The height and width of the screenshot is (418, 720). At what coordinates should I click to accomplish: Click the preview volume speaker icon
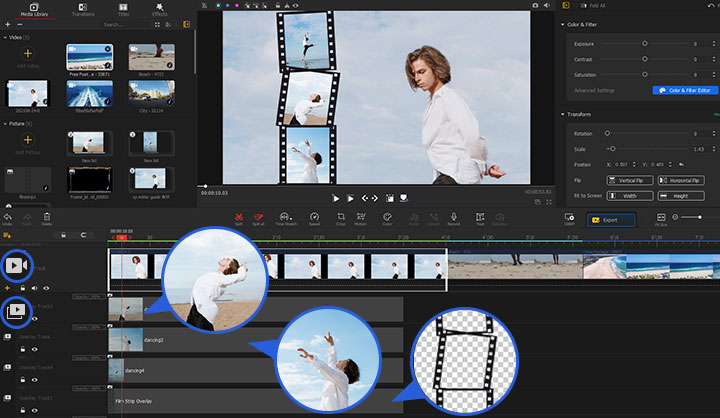tap(546, 6)
